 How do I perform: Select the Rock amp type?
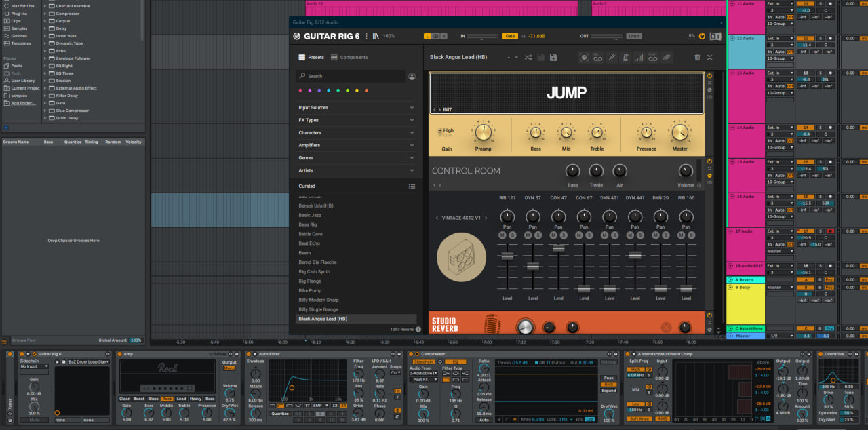(x=167, y=399)
